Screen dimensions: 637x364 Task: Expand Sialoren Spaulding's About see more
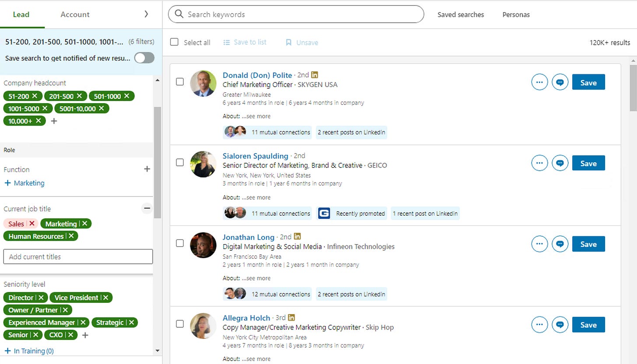259,197
